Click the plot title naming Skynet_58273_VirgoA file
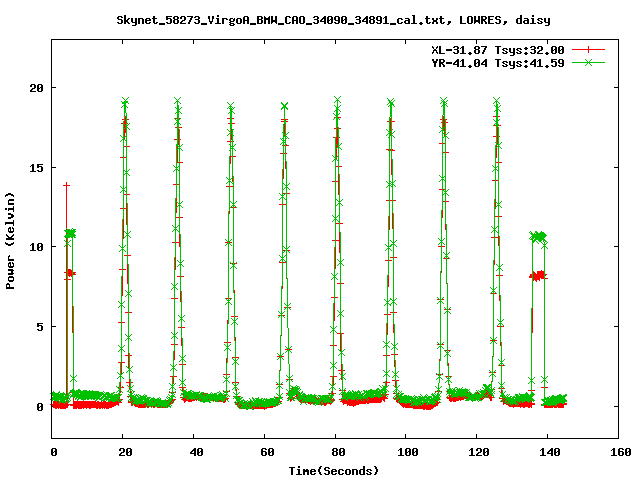The height and width of the screenshot is (480, 640). pyautogui.click(x=333, y=20)
